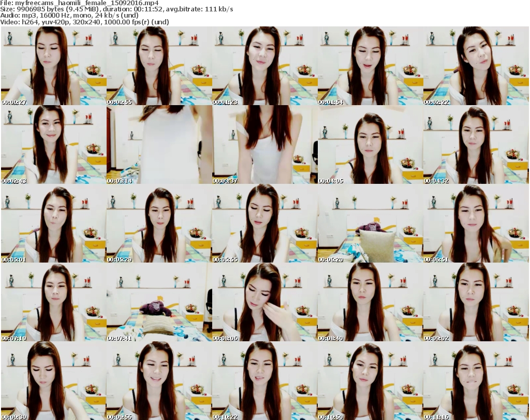Open the frame stamped 00:05:29
The width and height of the screenshot is (530, 420).
point(159,223)
